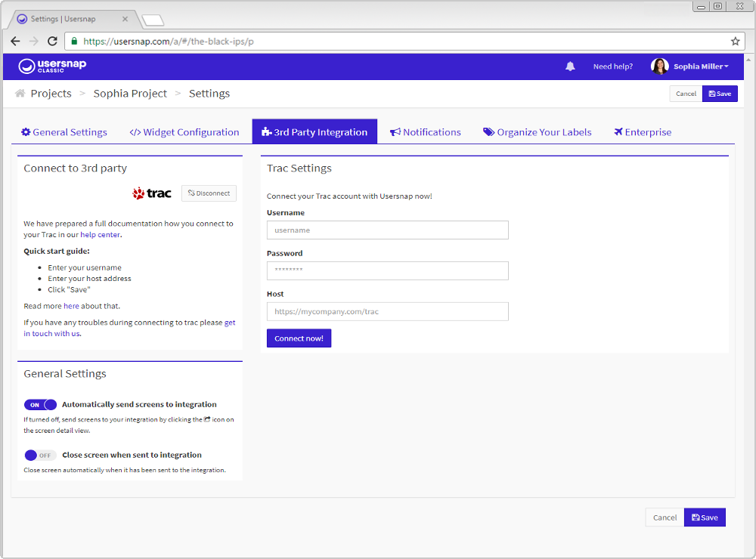The height and width of the screenshot is (559, 756).
Task: Turn off automatically send screens toggle
Action: pyautogui.click(x=41, y=405)
